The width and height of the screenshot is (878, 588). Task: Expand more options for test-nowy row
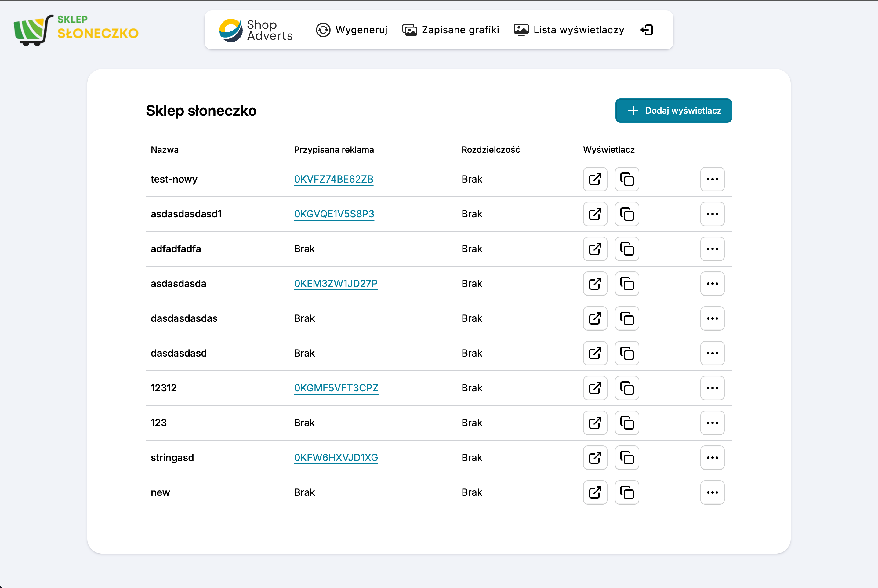tap(712, 179)
